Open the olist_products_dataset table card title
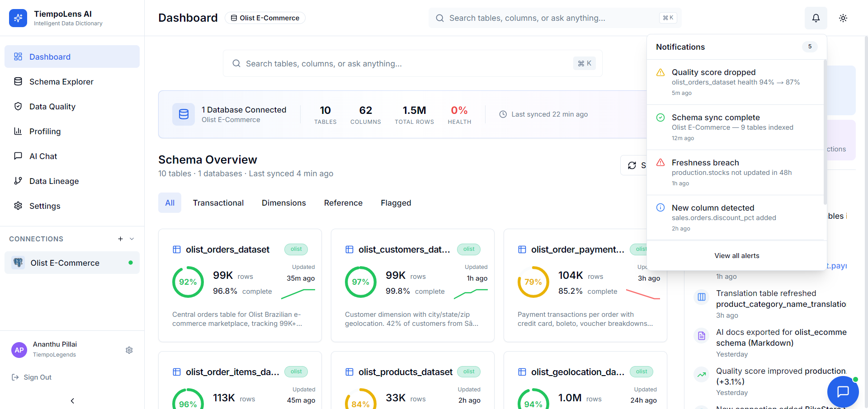868x409 pixels. coord(406,372)
